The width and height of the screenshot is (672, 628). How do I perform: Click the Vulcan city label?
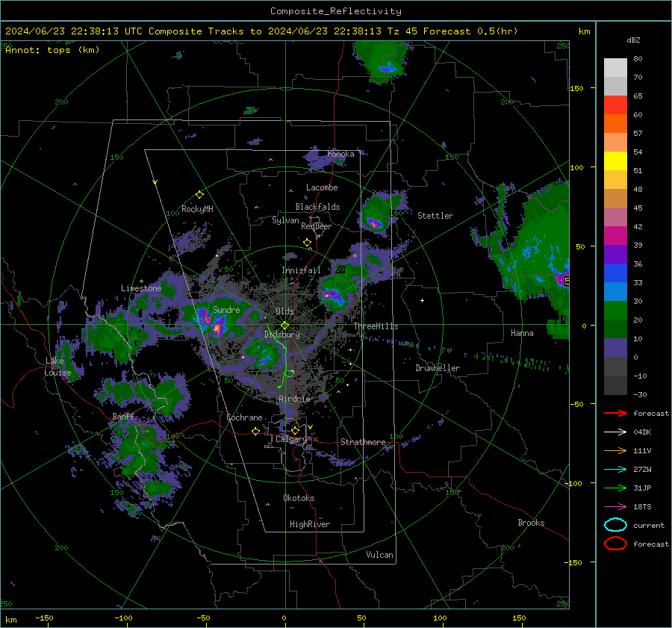click(x=380, y=555)
